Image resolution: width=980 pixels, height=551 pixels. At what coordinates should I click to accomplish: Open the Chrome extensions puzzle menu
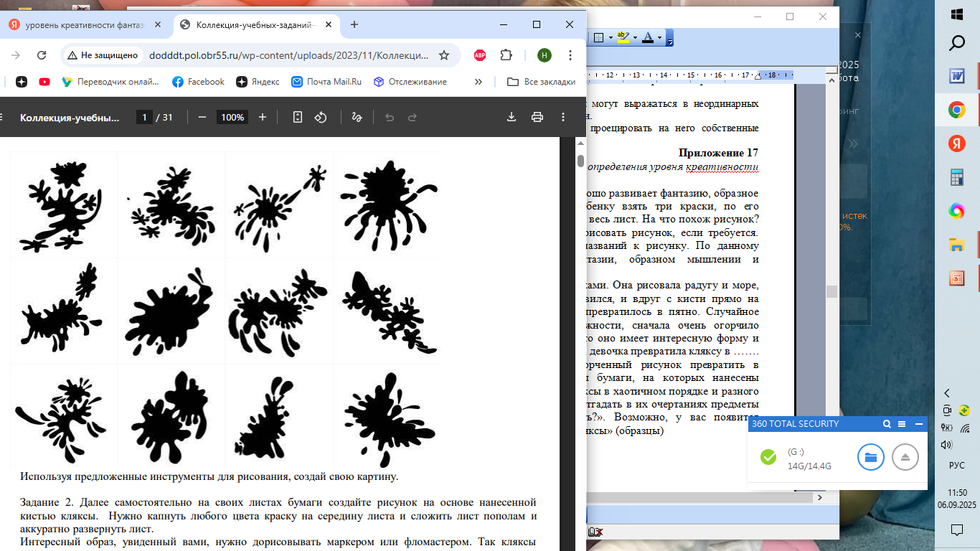pos(507,55)
